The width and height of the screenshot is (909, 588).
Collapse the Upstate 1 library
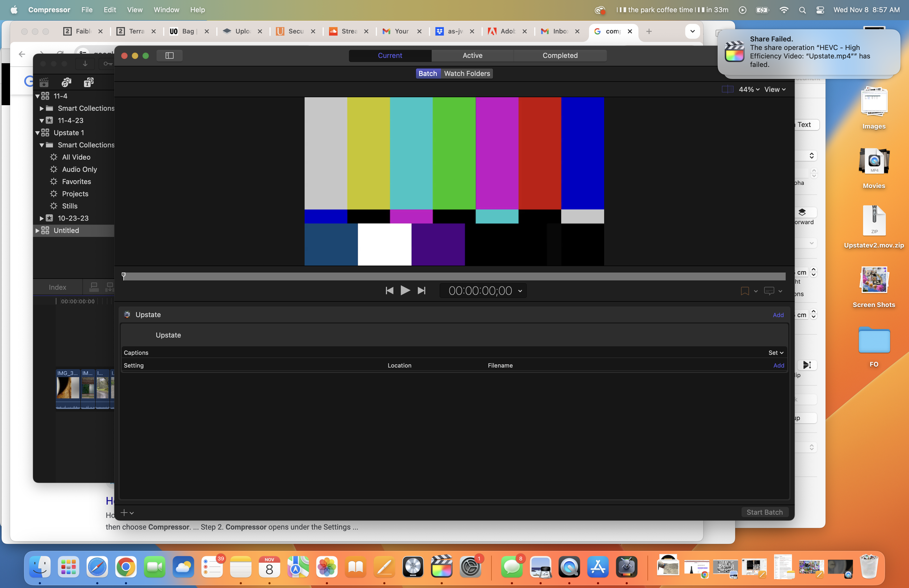(37, 133)
